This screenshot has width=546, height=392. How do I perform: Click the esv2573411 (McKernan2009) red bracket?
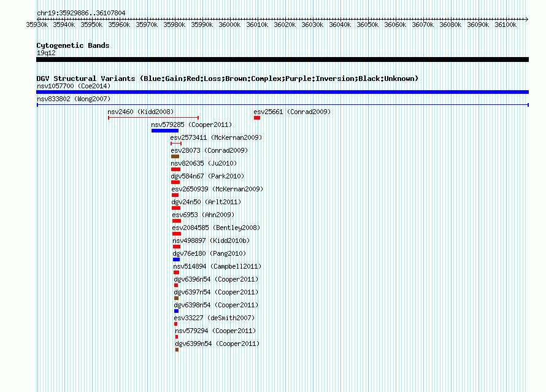click(176, 144)
